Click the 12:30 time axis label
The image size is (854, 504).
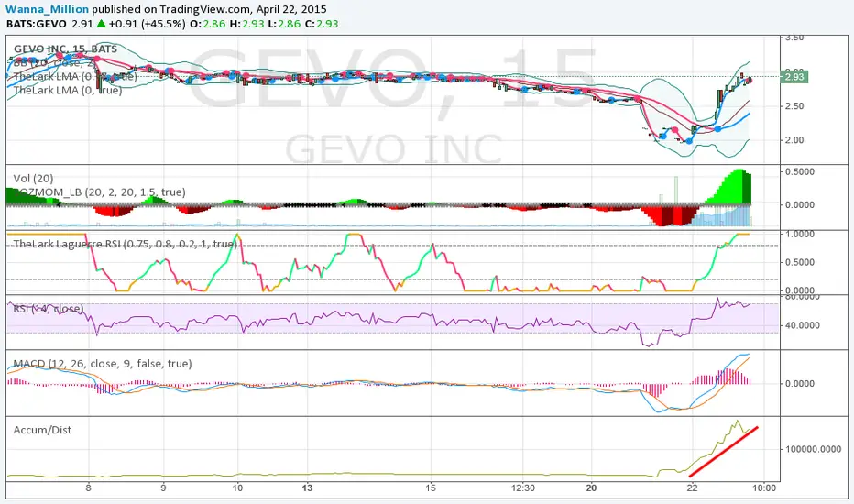click(x=523, y=488)
